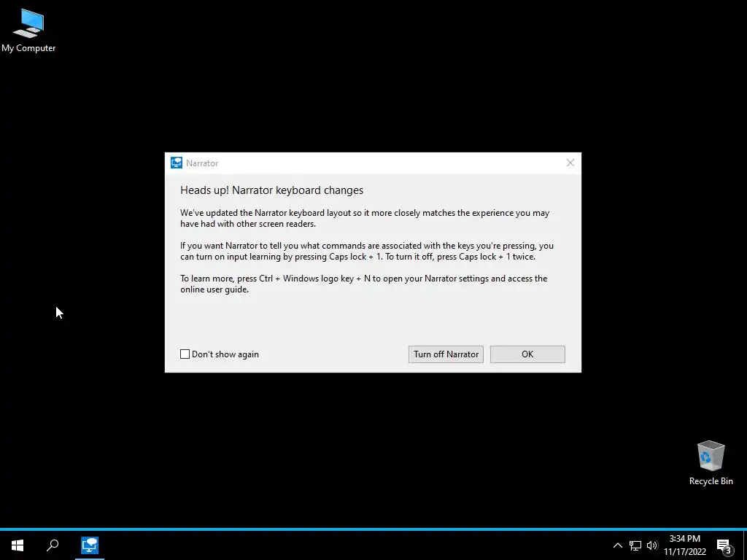Image resolution: width=747 pixels, height=560 pixels.
Task: Close the Narrator dialog window
Action: point(570,163)
